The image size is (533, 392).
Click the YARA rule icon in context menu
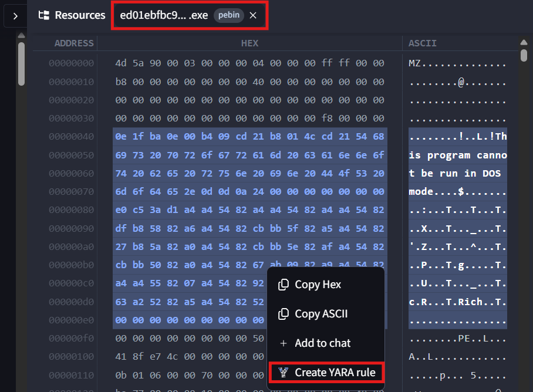point(284,373)
